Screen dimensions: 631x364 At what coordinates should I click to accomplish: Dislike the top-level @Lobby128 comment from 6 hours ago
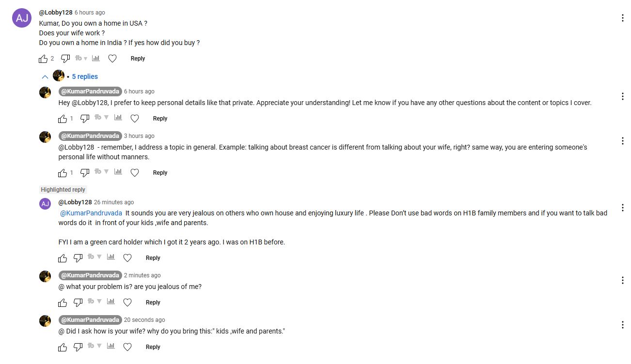(65, 59)
